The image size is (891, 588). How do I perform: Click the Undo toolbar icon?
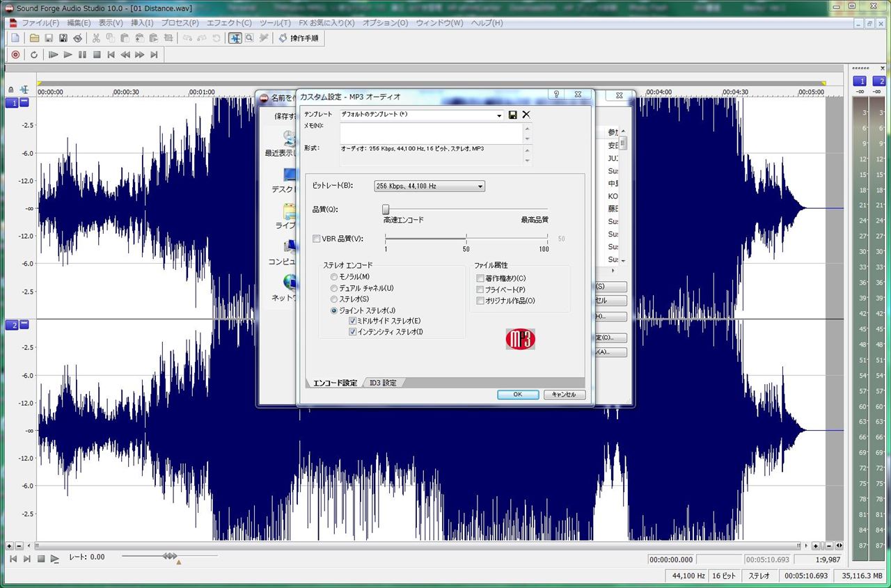(188, 38)
